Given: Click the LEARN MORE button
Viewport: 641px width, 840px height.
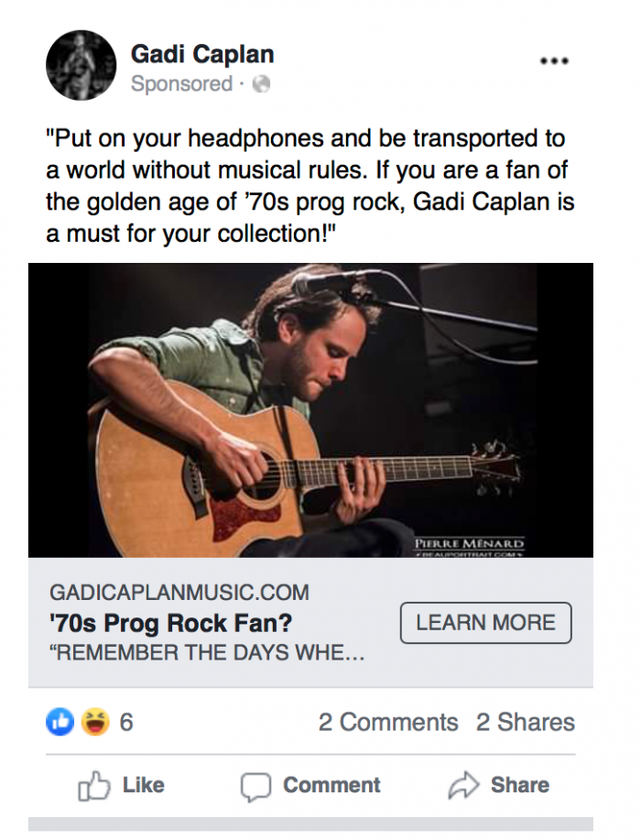Looking at the screenshot, I should 485,623.
